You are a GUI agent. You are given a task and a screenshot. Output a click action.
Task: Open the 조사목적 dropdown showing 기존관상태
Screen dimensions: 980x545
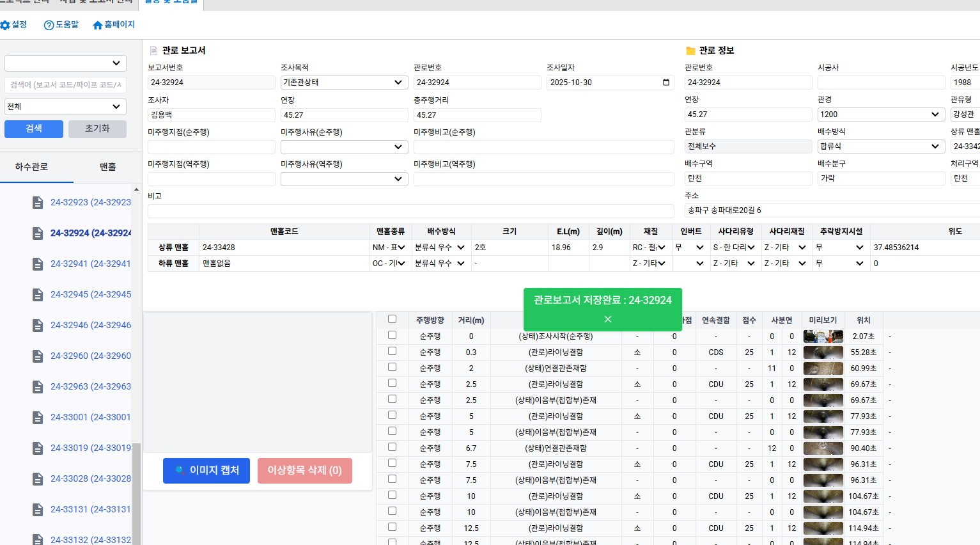344,83
